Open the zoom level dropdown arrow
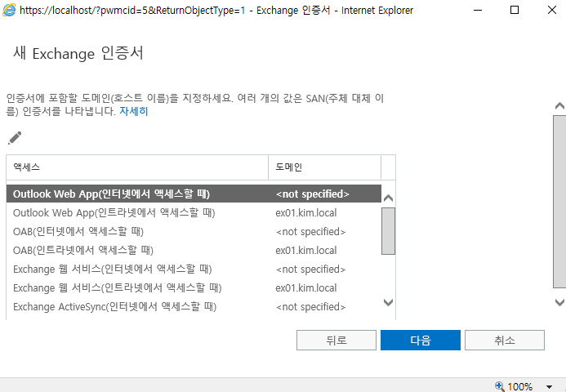Screen dimensions: 566x392 tap(549, 387)
